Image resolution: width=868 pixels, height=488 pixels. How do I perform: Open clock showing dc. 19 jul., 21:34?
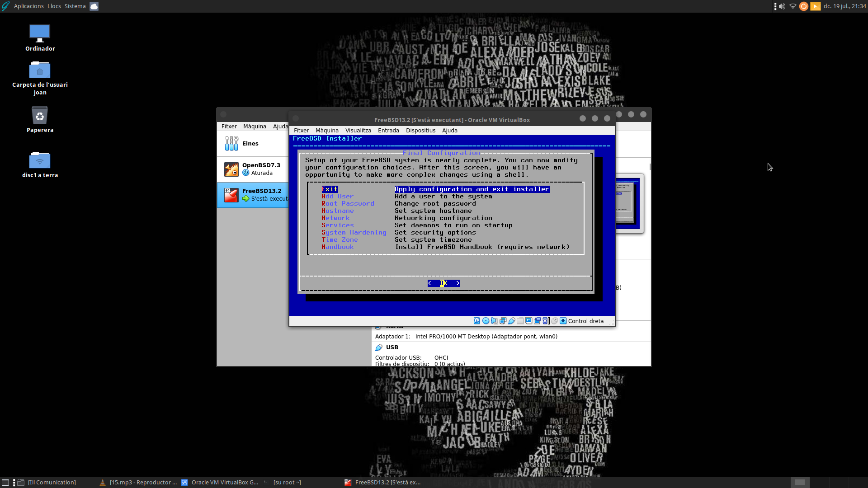tap(844, 6)
